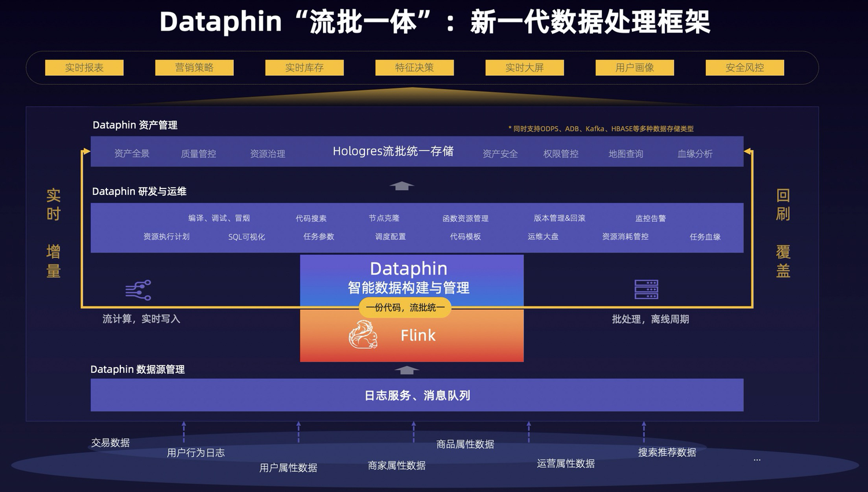
Task: Click the 资源消耗管控 label
Action: pos(625,236)
